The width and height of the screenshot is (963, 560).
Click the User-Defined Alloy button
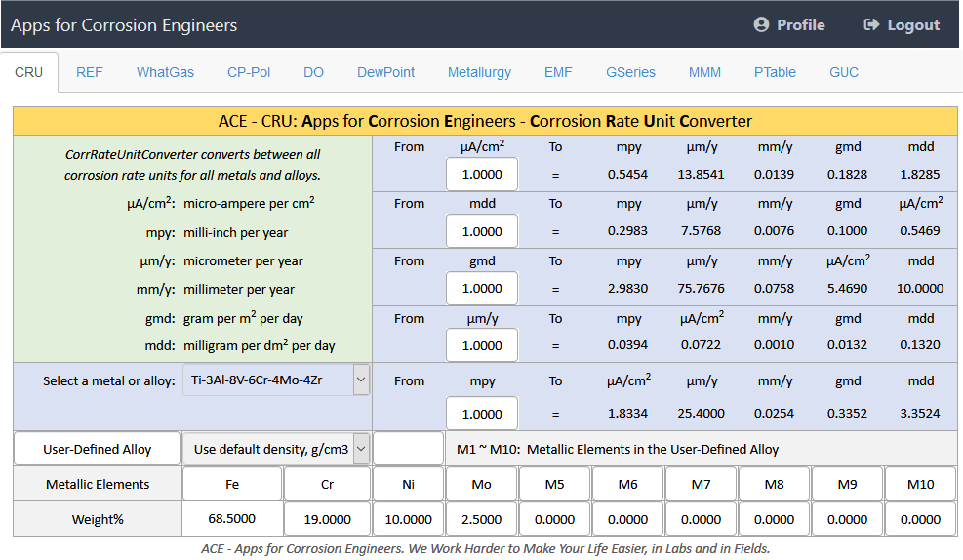[x=97, y=449]
